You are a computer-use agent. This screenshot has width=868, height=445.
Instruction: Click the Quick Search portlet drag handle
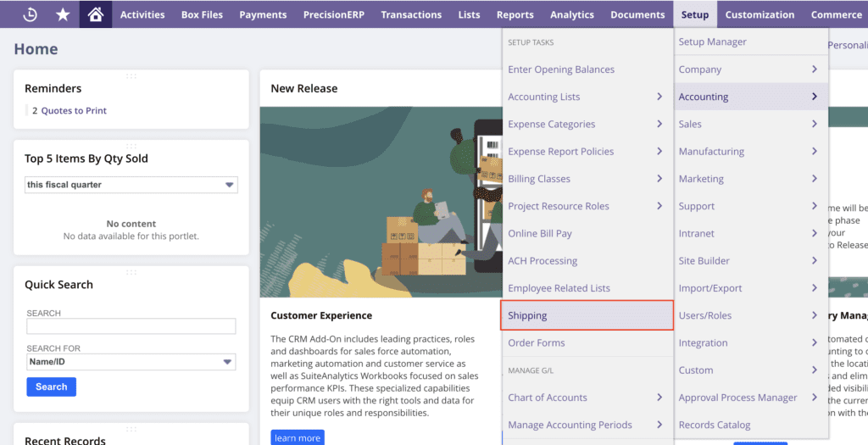coord(131,272)
